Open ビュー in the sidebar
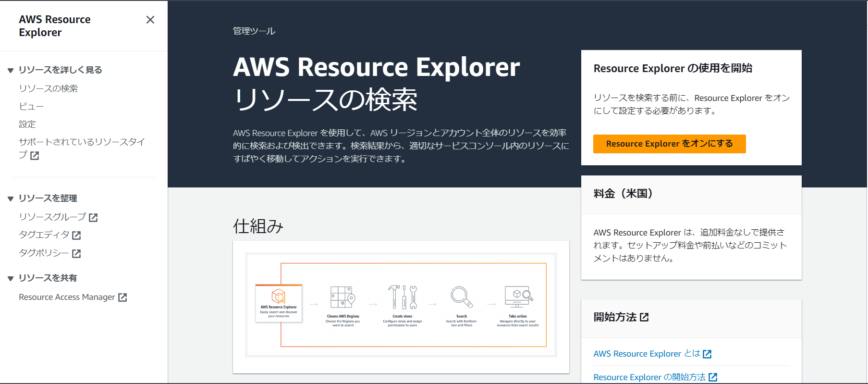 pyautogui.click(x=31, y=106)
